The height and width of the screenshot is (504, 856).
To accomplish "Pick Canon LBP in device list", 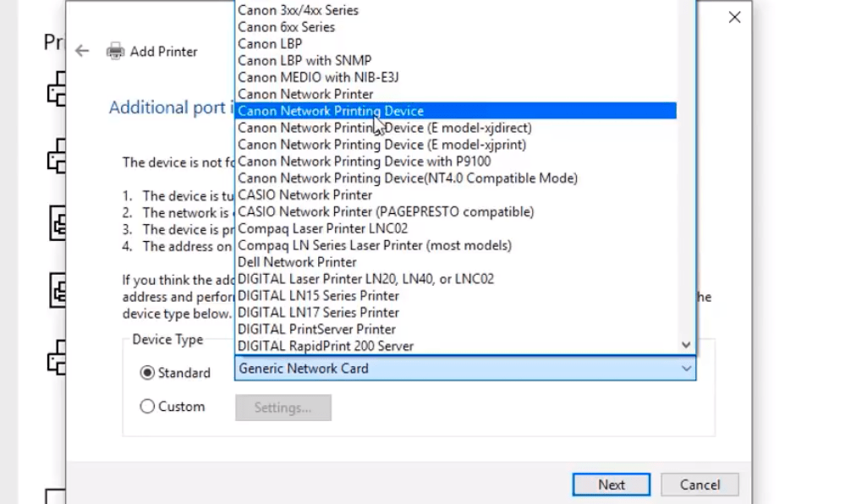I will coord(456,44).
